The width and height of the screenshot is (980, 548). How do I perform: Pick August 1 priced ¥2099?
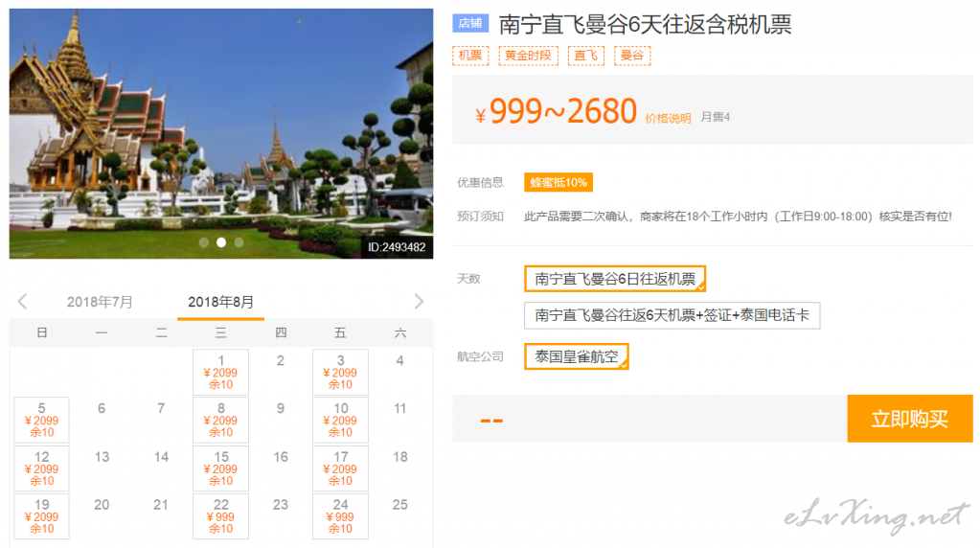click(220, 373)
